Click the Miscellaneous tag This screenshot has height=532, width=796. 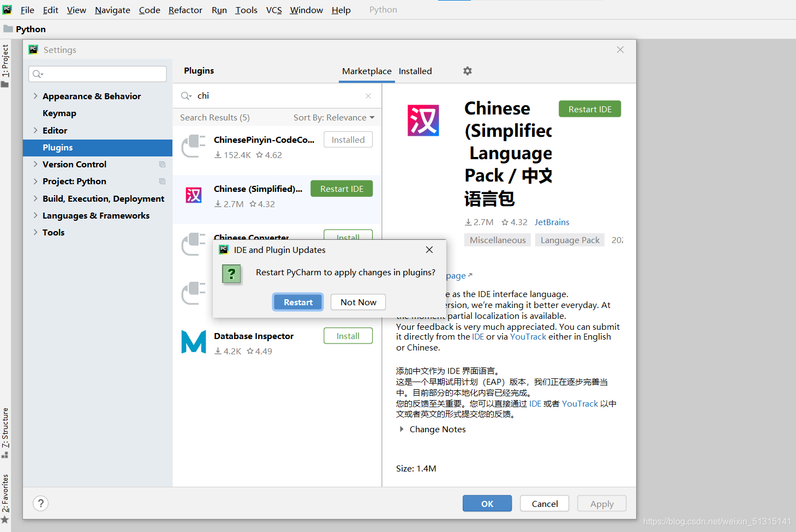point(498,240)
